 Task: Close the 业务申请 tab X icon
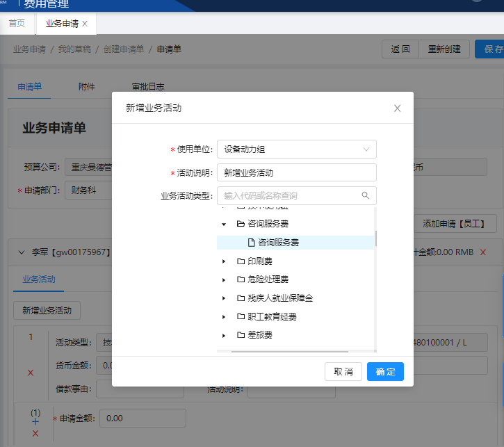(85, 24)
